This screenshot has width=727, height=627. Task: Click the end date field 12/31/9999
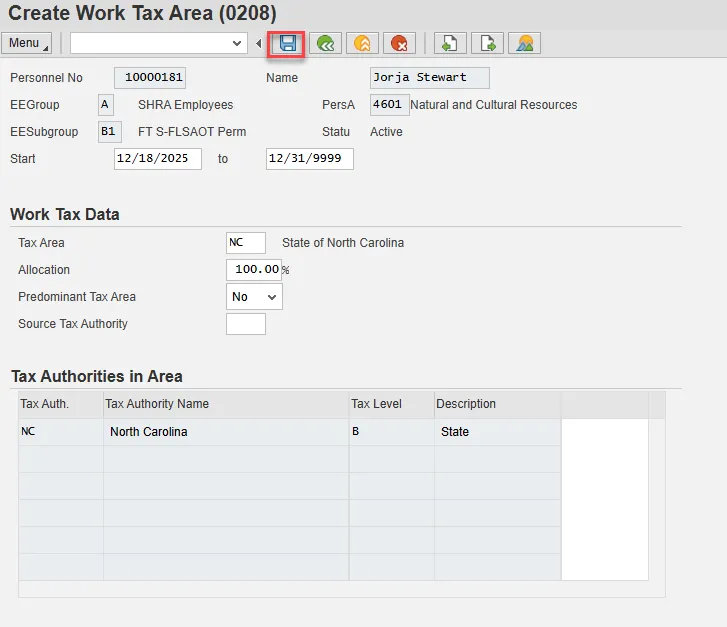[309, 159]
